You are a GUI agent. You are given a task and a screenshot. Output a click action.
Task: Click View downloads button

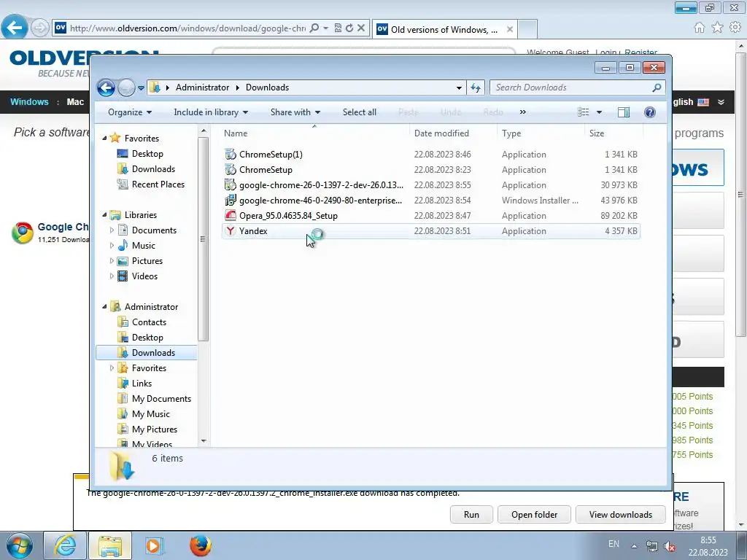pyautogui.click(x=620, y=515)
